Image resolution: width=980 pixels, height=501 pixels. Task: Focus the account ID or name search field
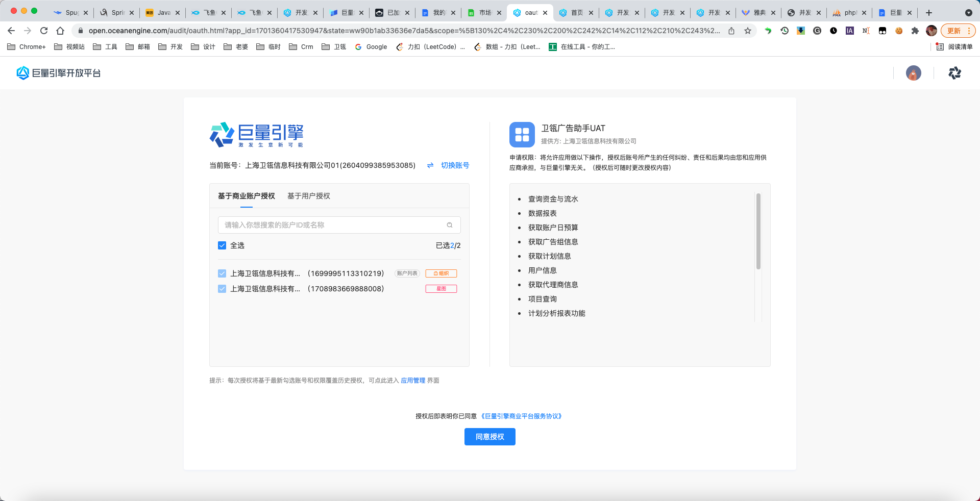pyautogui.click(x=339, y=225)
